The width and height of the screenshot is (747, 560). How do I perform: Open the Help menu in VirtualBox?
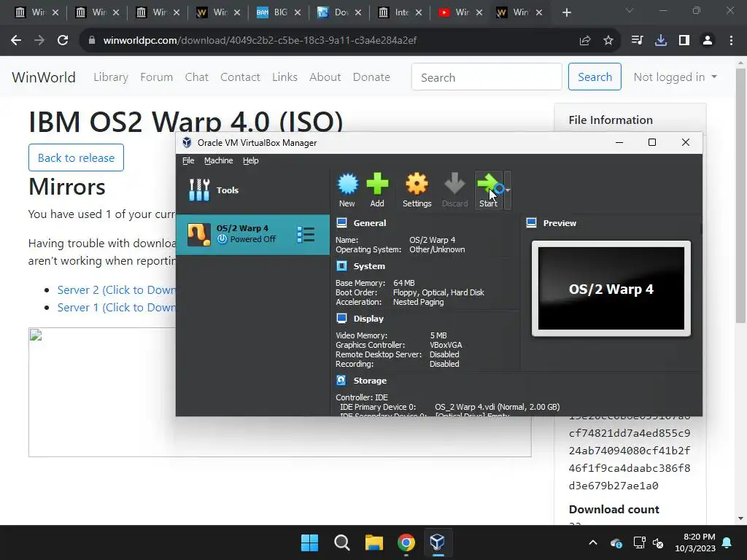[x=251, y=160]
